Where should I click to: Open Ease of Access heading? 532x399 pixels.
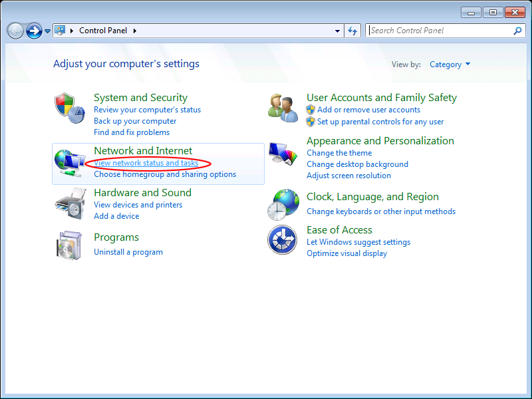[x=339, y=230]
